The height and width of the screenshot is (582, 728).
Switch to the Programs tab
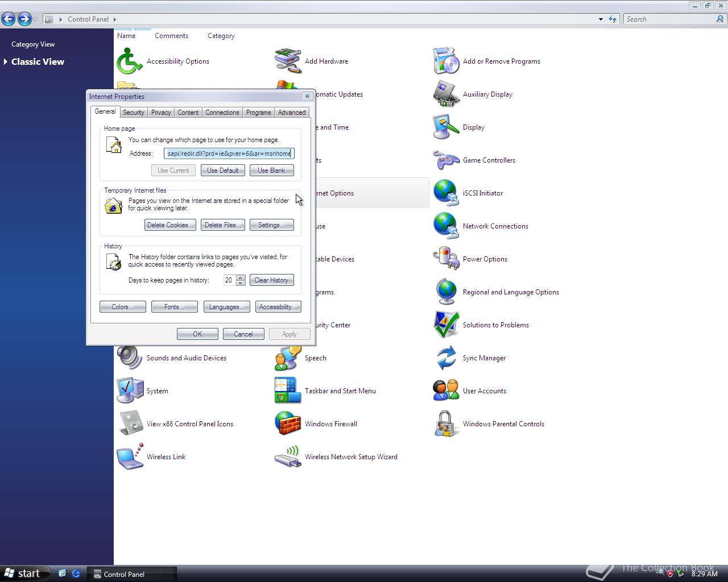[259, 113]
